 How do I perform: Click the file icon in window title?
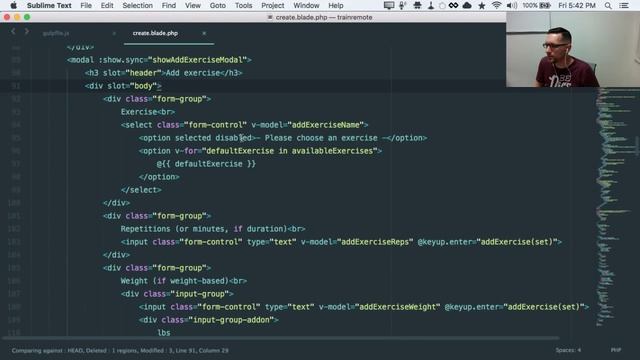tap(270, 17)
